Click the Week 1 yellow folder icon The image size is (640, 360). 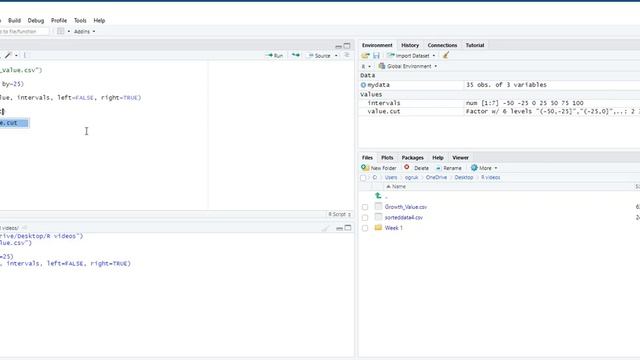[x=378, y=228]
